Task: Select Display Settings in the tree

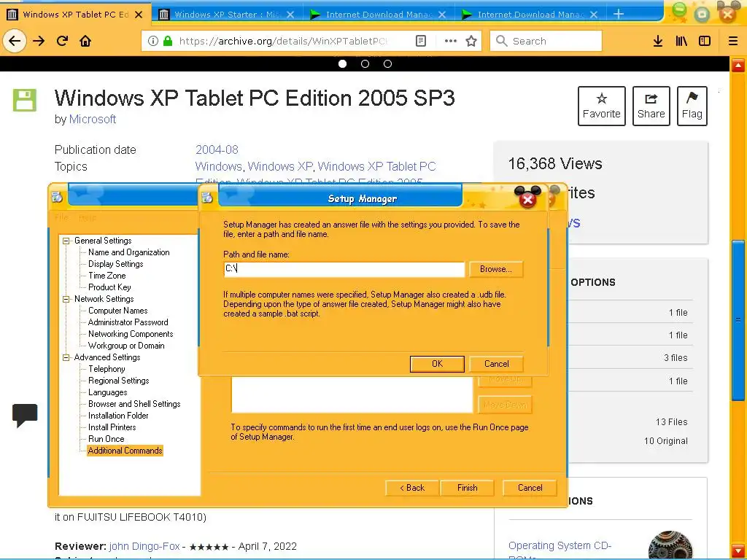Action: pyautogui.click(x=115, y=264)
